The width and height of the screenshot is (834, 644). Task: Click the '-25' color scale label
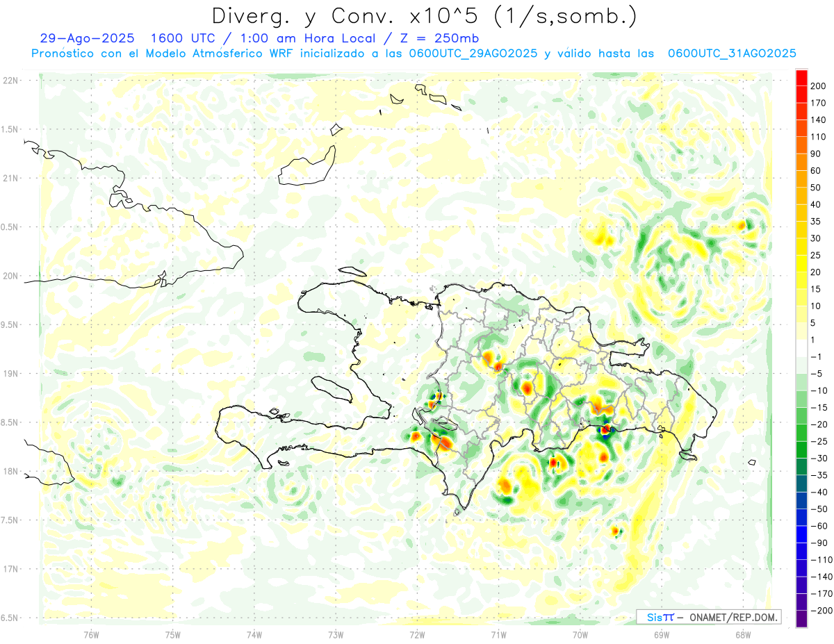click(x=819, y=442)
